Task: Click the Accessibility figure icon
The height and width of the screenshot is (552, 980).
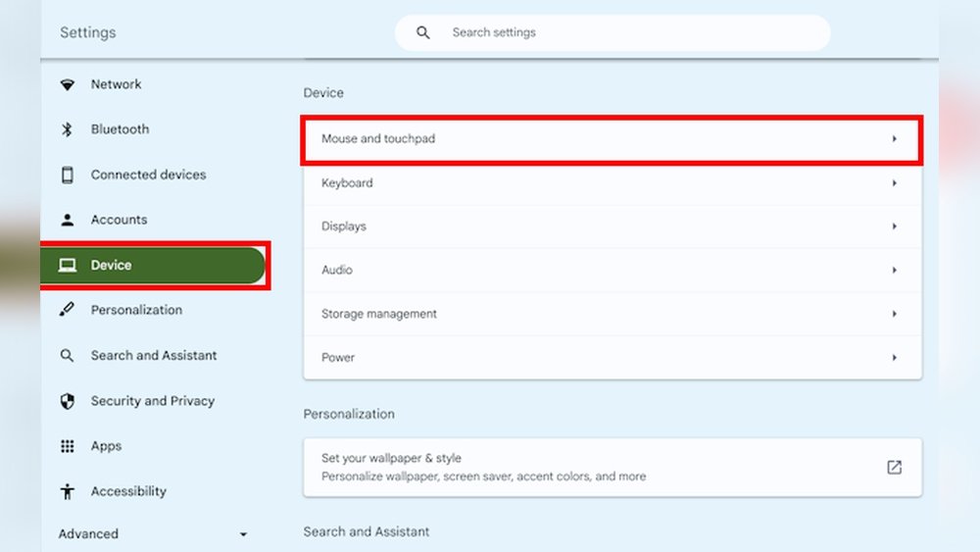Action: [67, 491]
